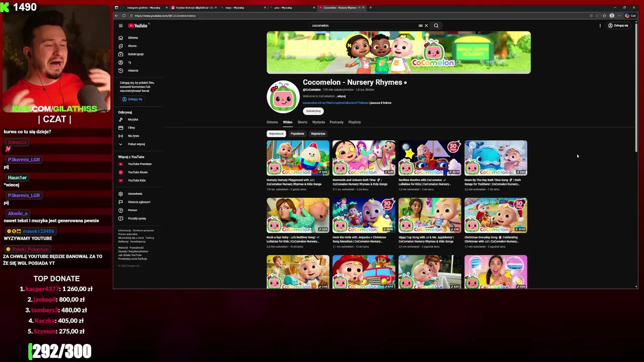The image size is (644, 362).
Task: Expand Pokaż więcej in sidebar
Action: [x=136, y=144]
